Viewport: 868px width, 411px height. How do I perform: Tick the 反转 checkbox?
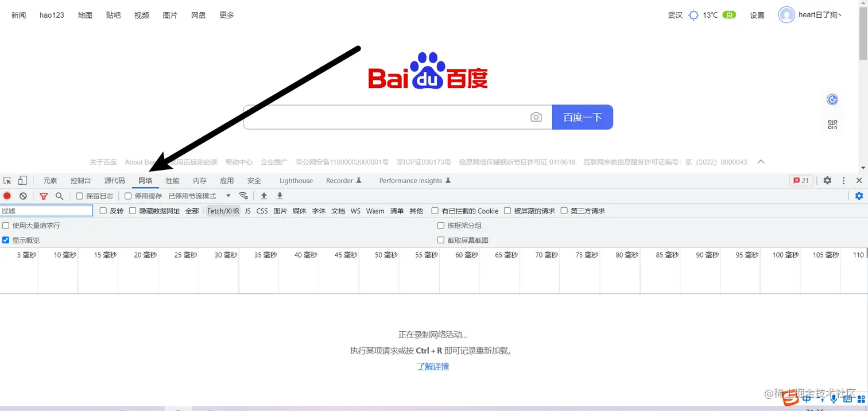[x=103, y=211]
